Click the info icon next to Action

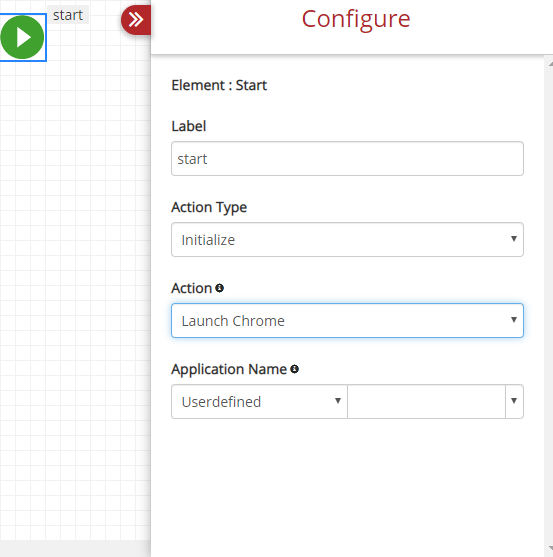tap(219, 288)
